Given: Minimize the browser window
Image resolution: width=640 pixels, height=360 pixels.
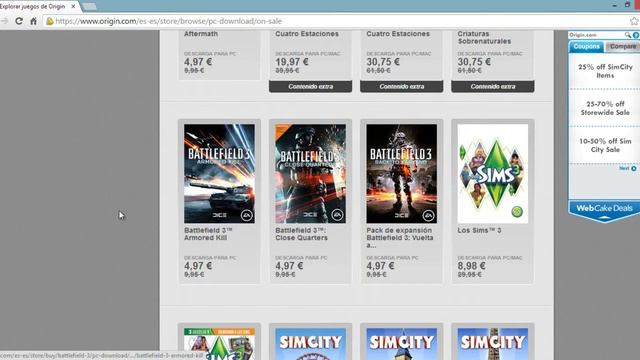Looking at the screenshot, I should click(615, 5).
